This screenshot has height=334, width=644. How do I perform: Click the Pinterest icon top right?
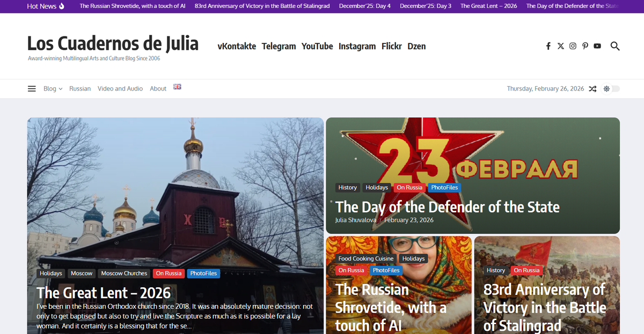585,46
